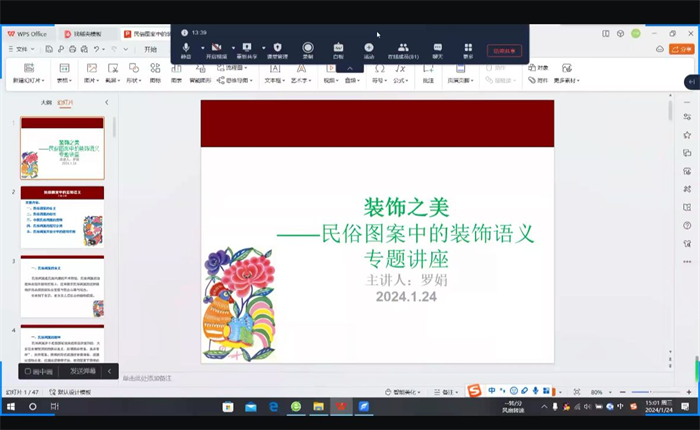Mute the microphone in meeting toolbar
Screen dimensions: 700x430
[x=186, y=50]
